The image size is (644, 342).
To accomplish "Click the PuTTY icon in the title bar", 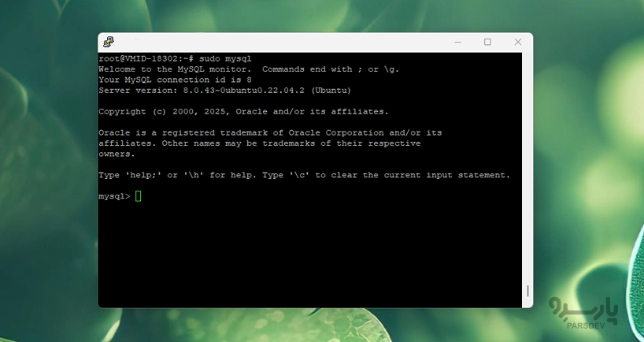I will [108, 42].
